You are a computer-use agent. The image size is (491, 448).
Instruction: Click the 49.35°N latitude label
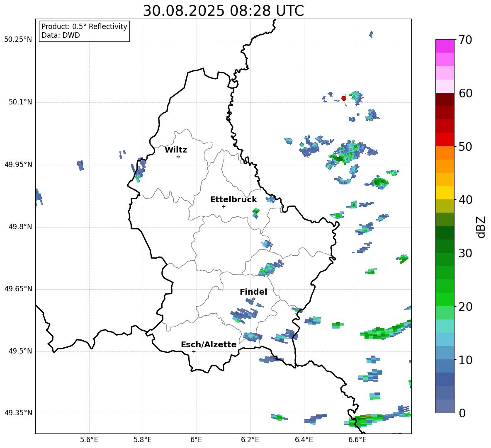pos(18,413)
